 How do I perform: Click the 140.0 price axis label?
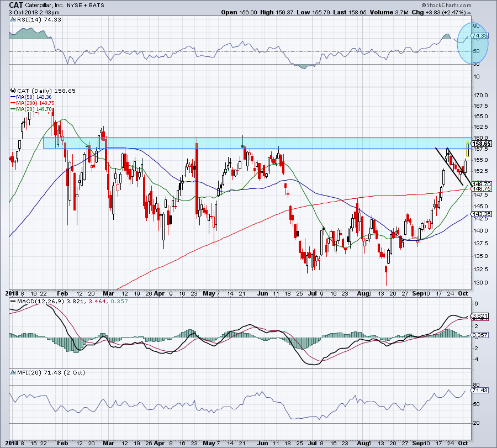(480, 231)
